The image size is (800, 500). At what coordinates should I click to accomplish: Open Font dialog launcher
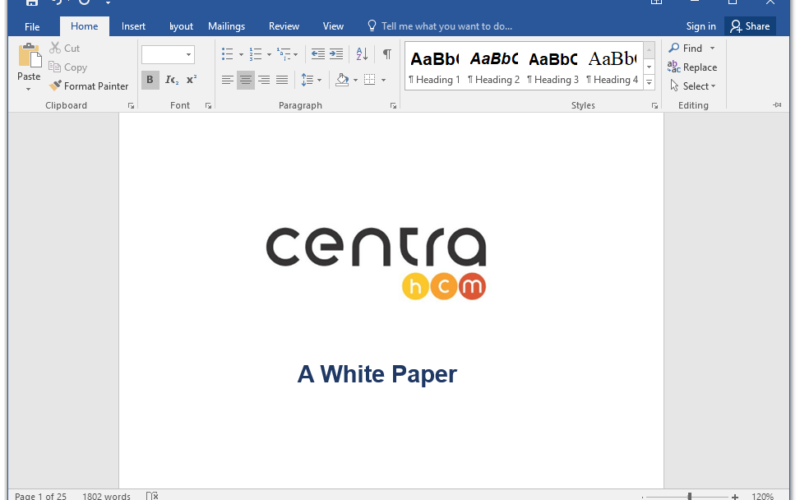(208, 106)
